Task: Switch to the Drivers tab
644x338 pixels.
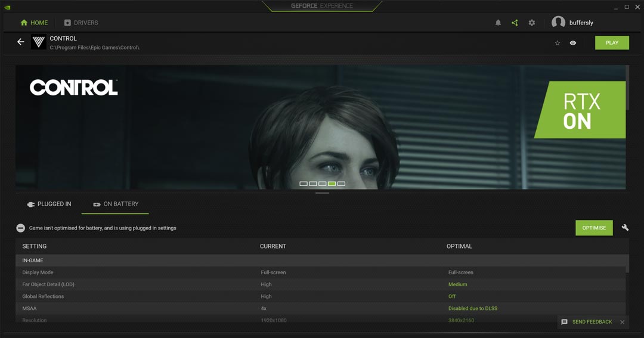Action: pos(81,23)
